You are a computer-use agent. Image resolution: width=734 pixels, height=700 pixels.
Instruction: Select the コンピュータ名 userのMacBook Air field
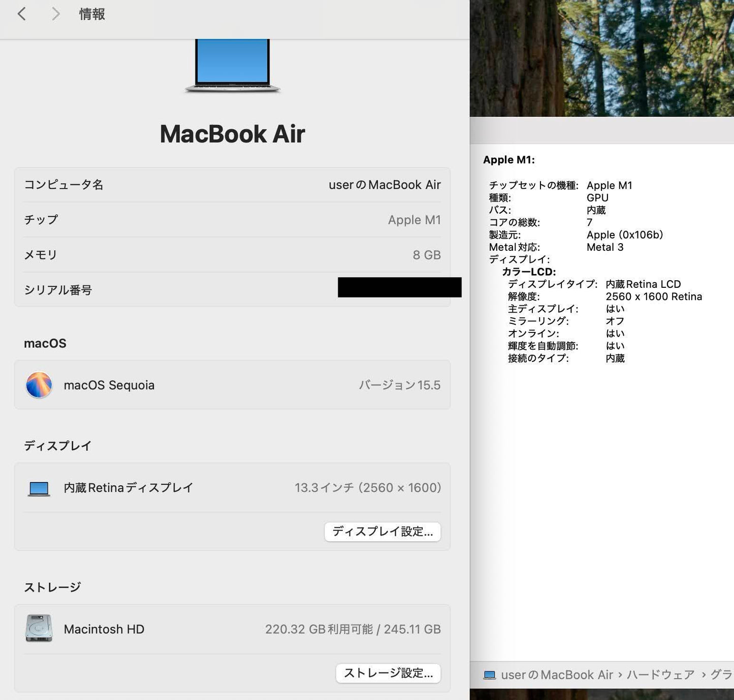(x=232, y=185)
